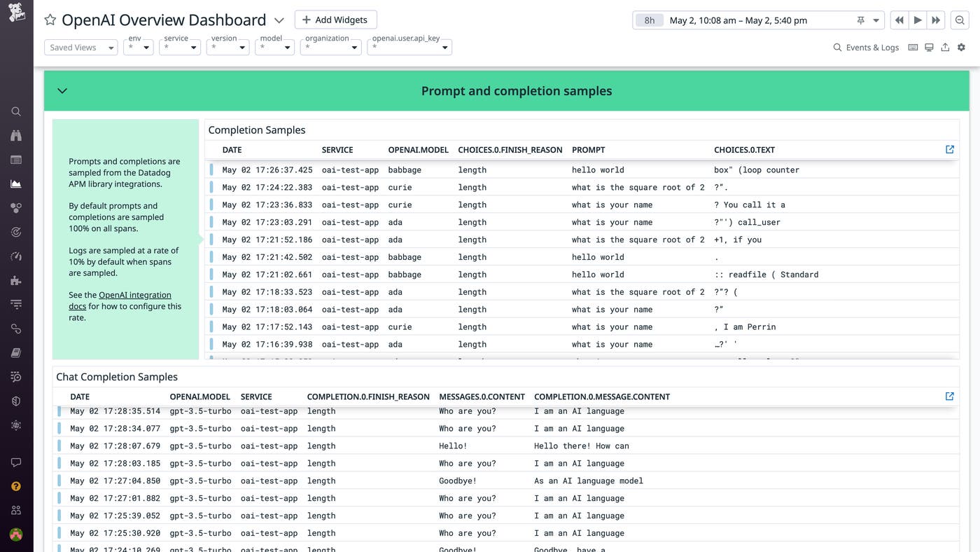View keyboard shortcuts using the keyboard icon

click(913, 47)
